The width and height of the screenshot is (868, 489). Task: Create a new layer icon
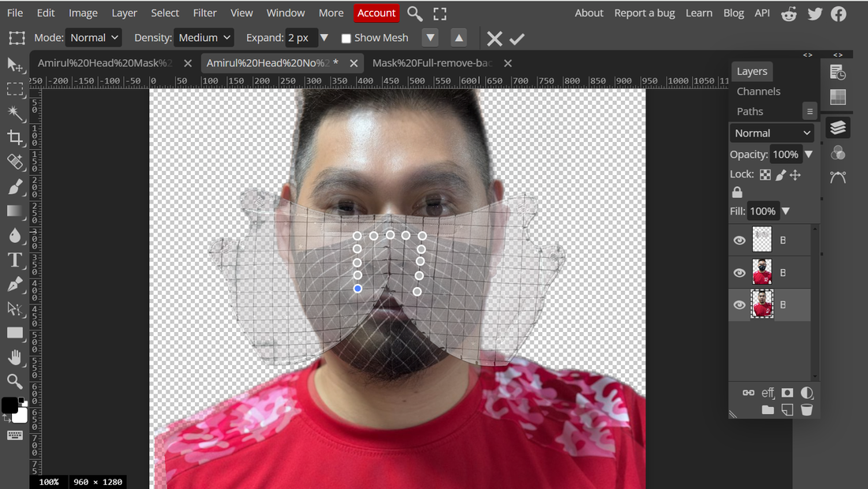787,409
